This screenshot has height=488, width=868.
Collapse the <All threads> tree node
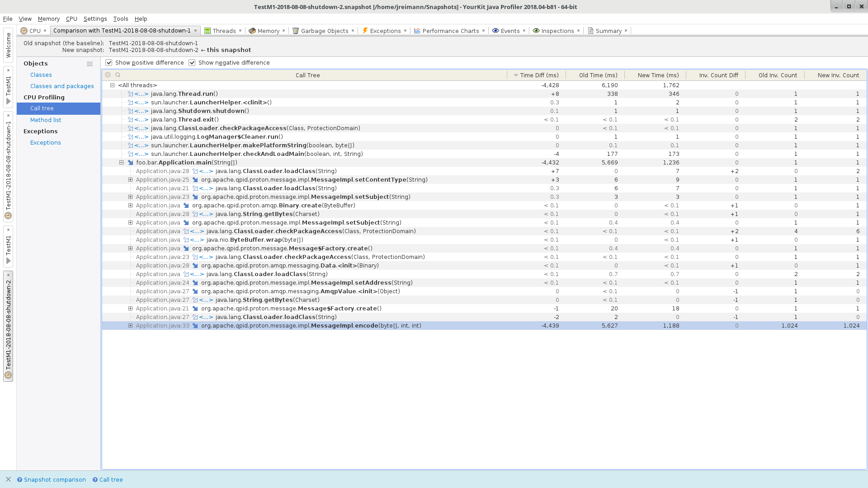coord(112,85)
